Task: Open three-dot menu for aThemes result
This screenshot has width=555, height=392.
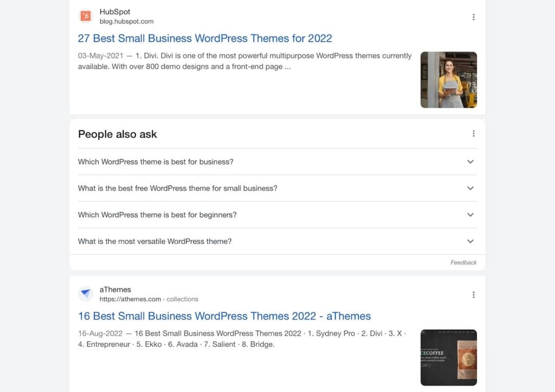Action: click(473, 295)
